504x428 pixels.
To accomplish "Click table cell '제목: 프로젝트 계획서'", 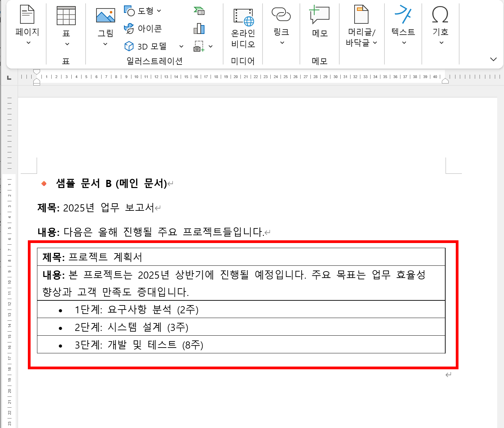I will (x=241, y=257).
